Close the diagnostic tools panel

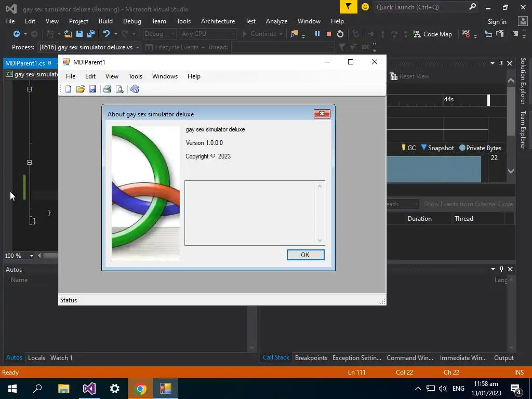[510, 63]
